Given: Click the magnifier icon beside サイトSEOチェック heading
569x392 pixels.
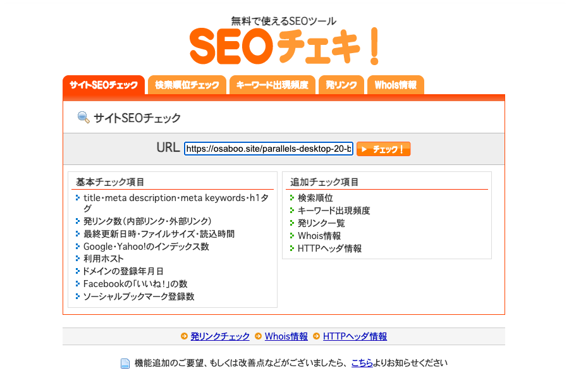Looking at the screenshot, I should (x=84, y=117).
